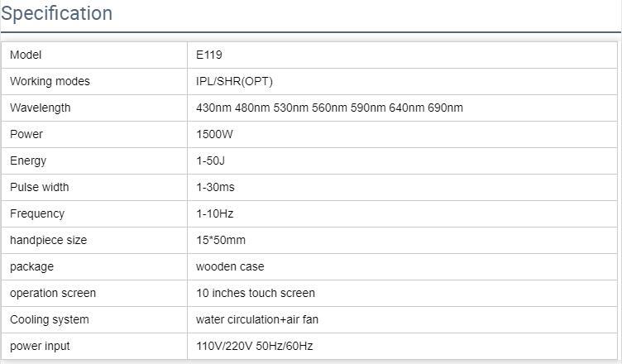Screen dimensions: 622x364
Task: Select the Model label cell
Action: [26, 55]
